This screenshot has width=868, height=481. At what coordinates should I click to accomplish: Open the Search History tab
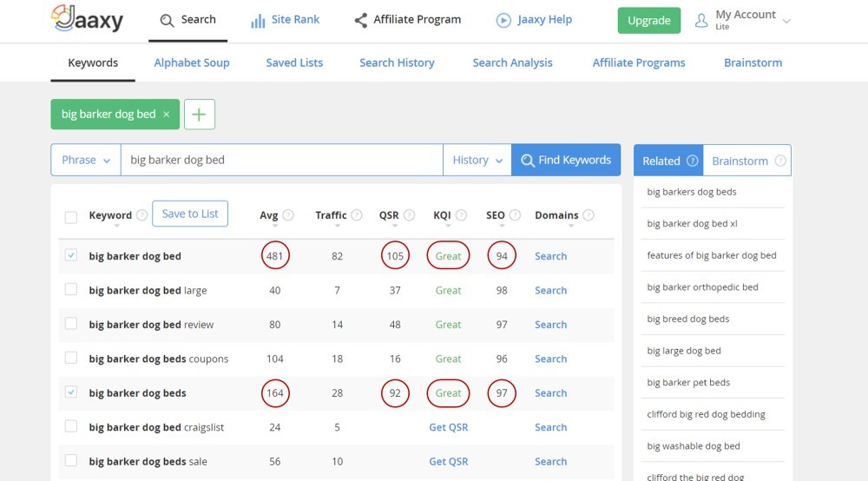coord(397,63)
